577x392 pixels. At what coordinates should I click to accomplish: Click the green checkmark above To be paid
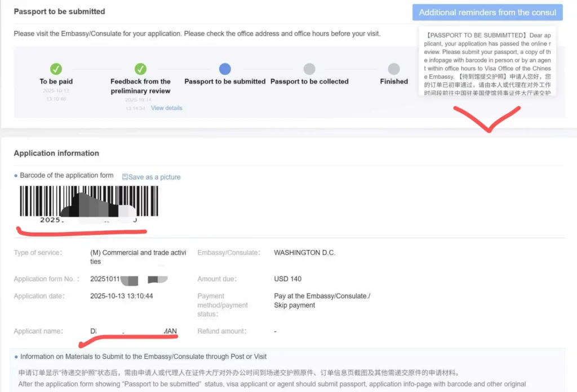coord(56,69)
